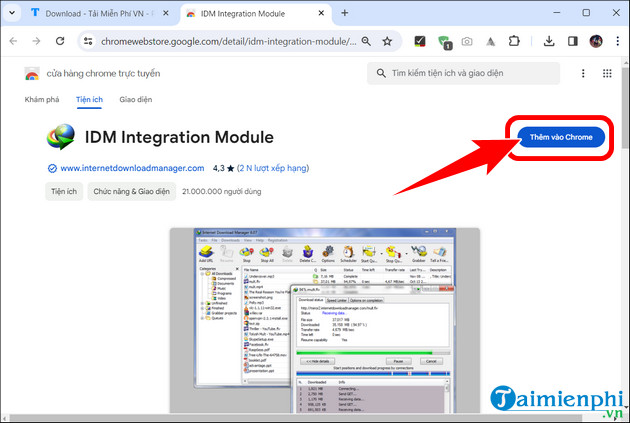Close the Download - Tải Miễn Phí VN tab
Image resolution: width=630 pixels, height=423 pixels.
(166, 13)
